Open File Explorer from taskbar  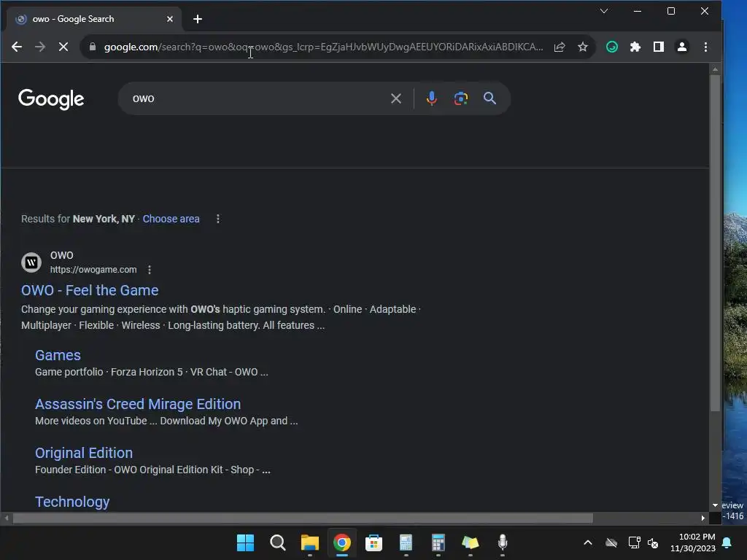point(309,542)
